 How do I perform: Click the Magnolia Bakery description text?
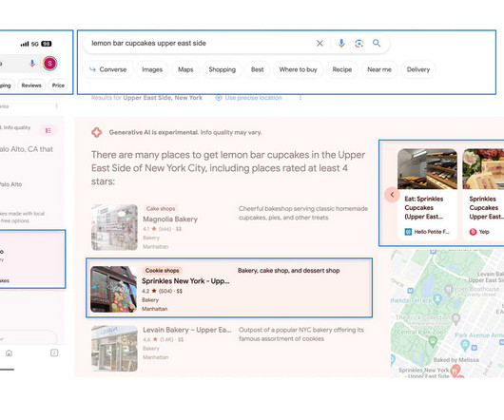[303, 213]
